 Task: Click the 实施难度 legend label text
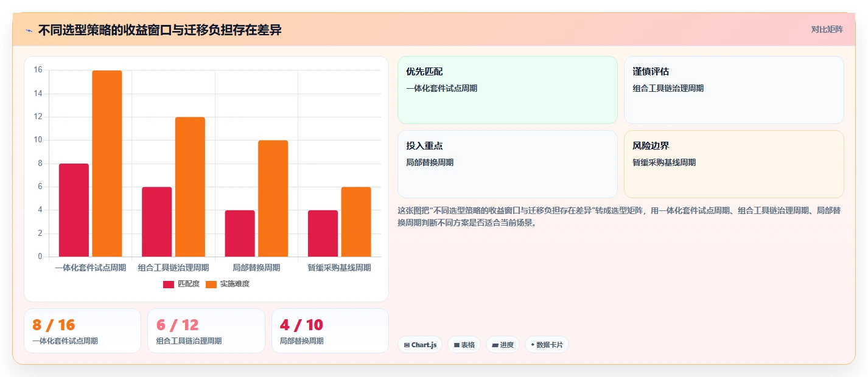(x=235, y=284)
